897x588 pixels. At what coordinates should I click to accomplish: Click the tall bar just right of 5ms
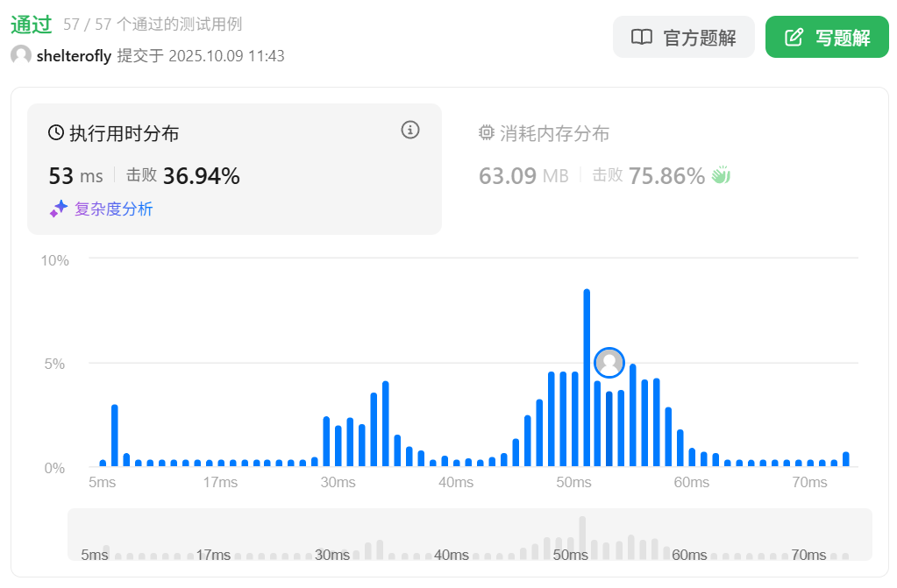tap(115, 436)
